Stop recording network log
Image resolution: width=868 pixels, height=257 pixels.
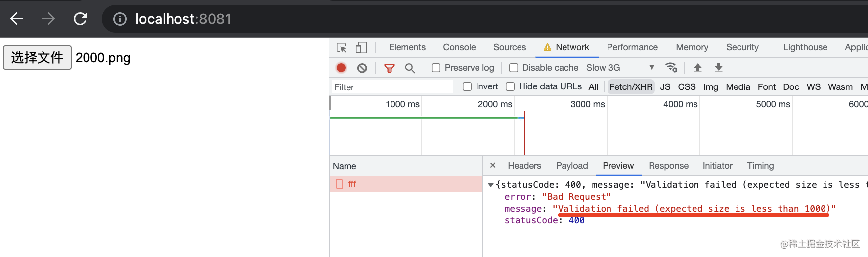341,68
